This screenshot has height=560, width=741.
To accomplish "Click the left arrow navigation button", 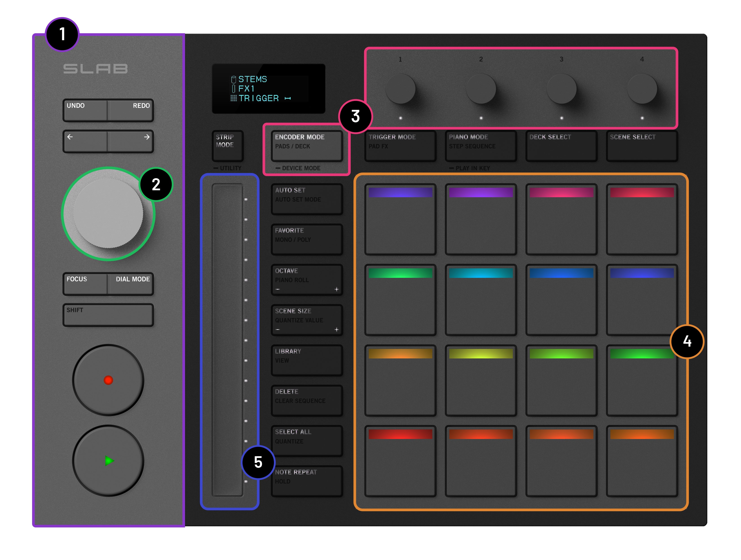I will pyautogui.click(x=85, y=142).
